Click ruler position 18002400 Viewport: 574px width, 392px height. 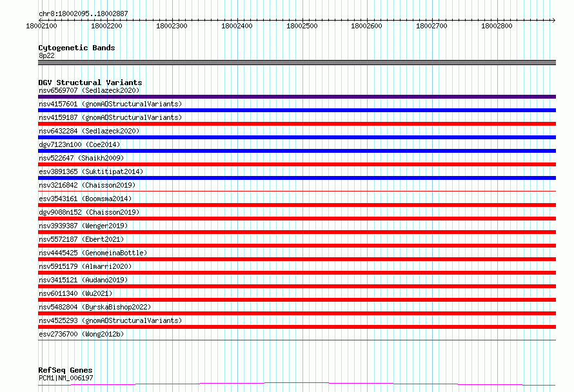click(x=237, y=26)
